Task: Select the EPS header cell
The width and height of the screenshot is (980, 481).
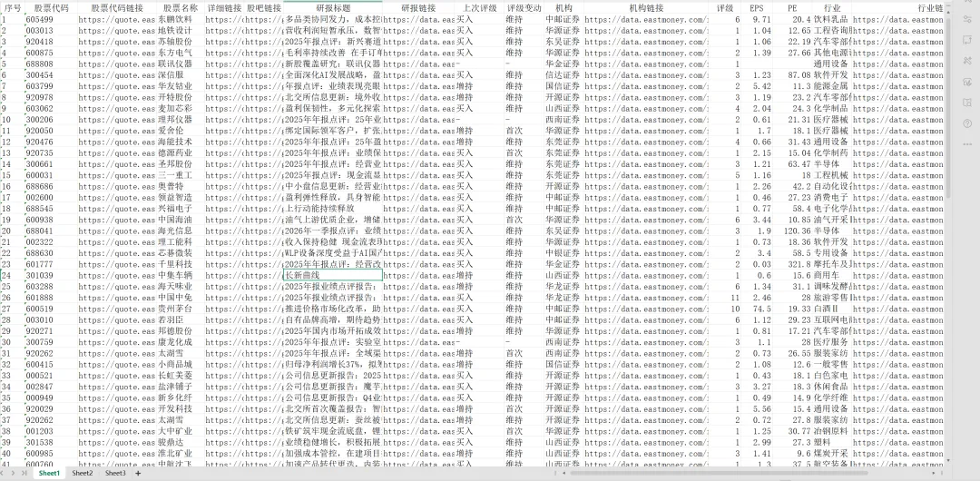Action: pos(756,9)
